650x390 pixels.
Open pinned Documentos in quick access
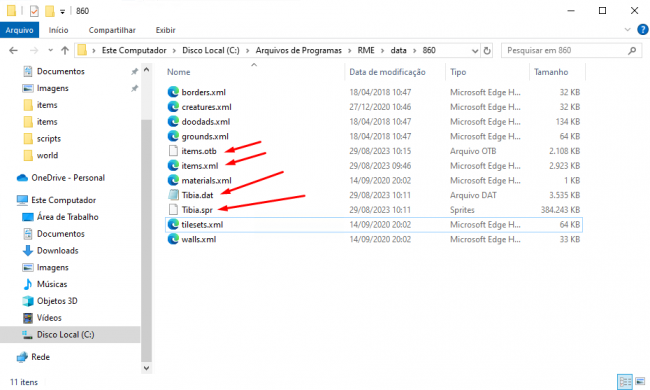coord(53,71)
